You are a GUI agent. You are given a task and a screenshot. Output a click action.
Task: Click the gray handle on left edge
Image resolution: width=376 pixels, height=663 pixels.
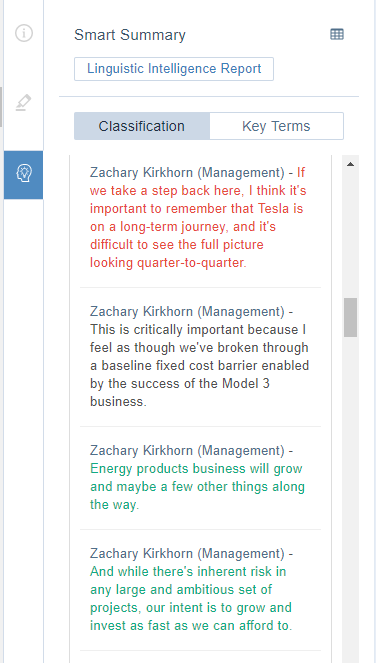coord(1,107)
